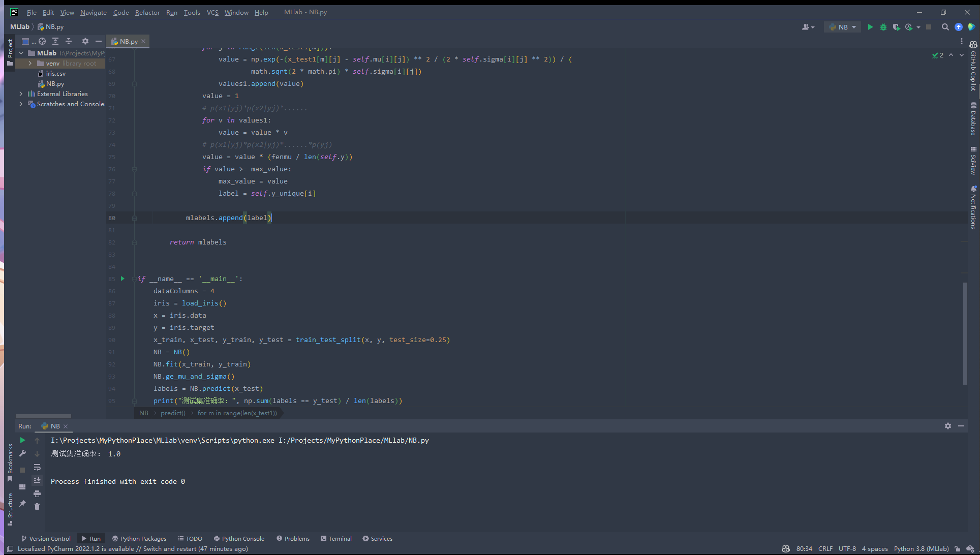Viewport: 980px width, 555px height.
Task: Click Python 3.8 (MLlab) interpreter in status bar
Action: tap(921, 548)
